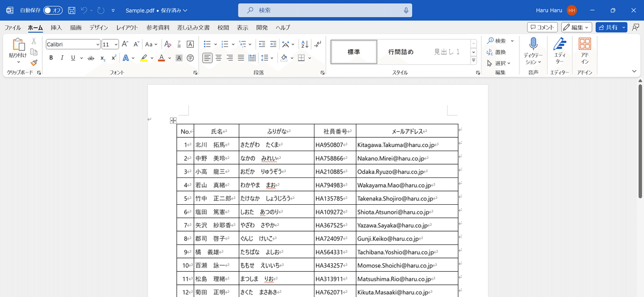644x297 pixels.
Task: Clear all formatting with the eraser A icon
Action: tap(167, 44)
